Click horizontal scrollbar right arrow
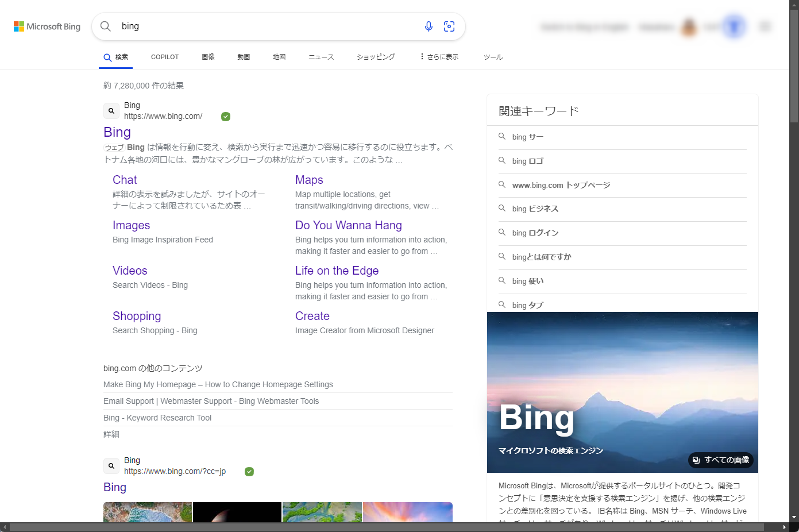Viewport: 799px width, 532px height. coord(785,527)
